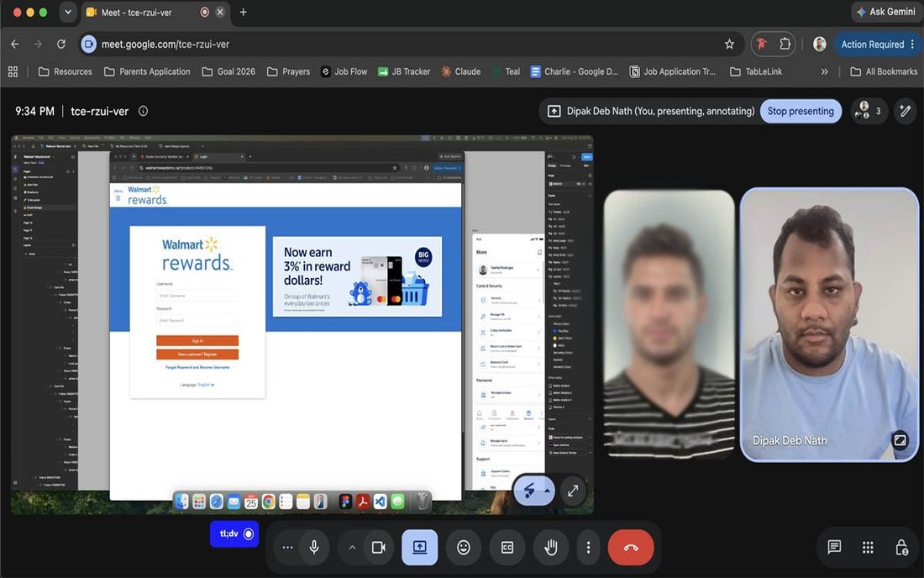Open host controls lock icon
924x578 pixels.
901,548
